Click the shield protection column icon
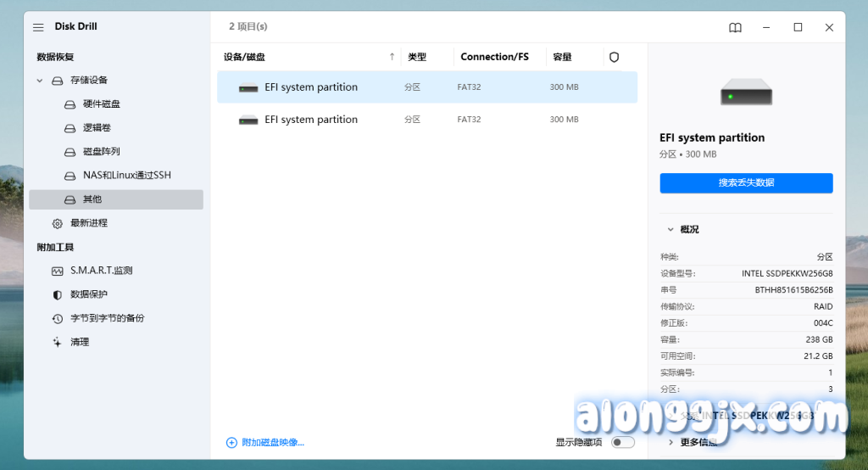This screenshot has width=868, height=470. coord(615,57)
